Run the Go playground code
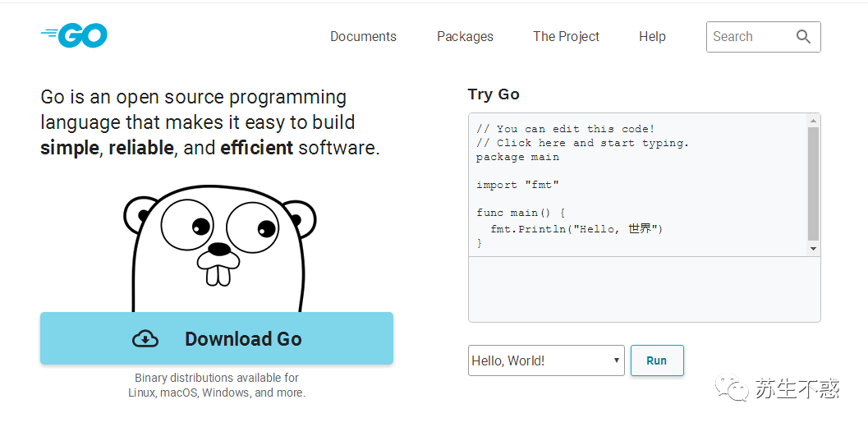 coord(656,360)
